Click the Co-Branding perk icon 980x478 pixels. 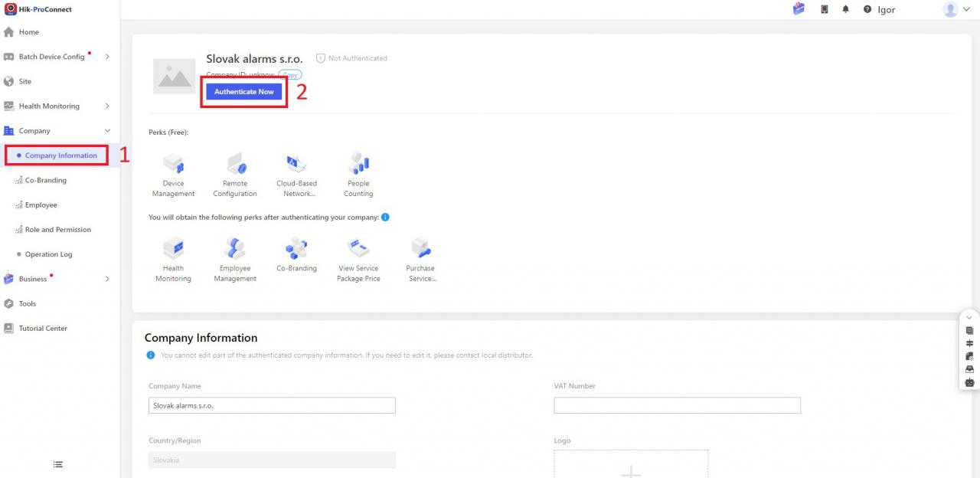click(x=296, y=247)
